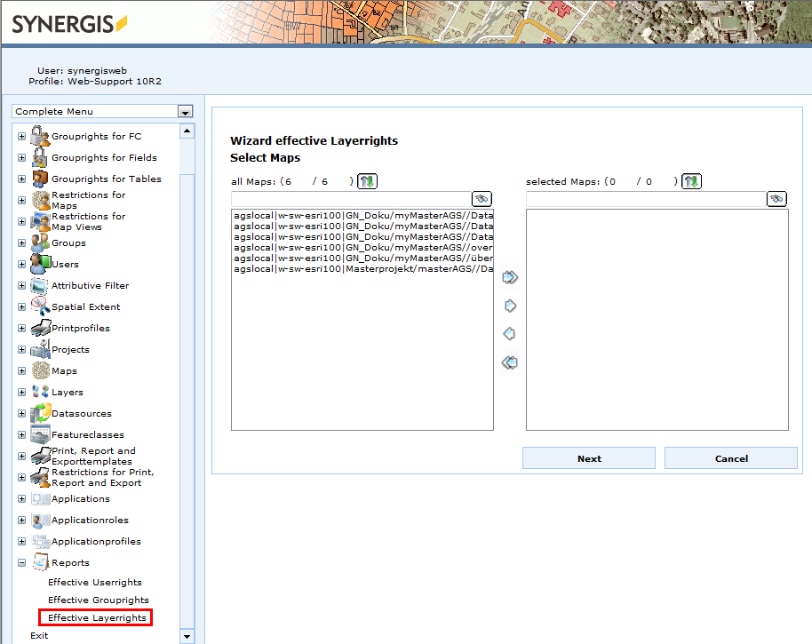Click the filter icon beside selected Maps search field
812x644 pixels.
pos(776,199)
